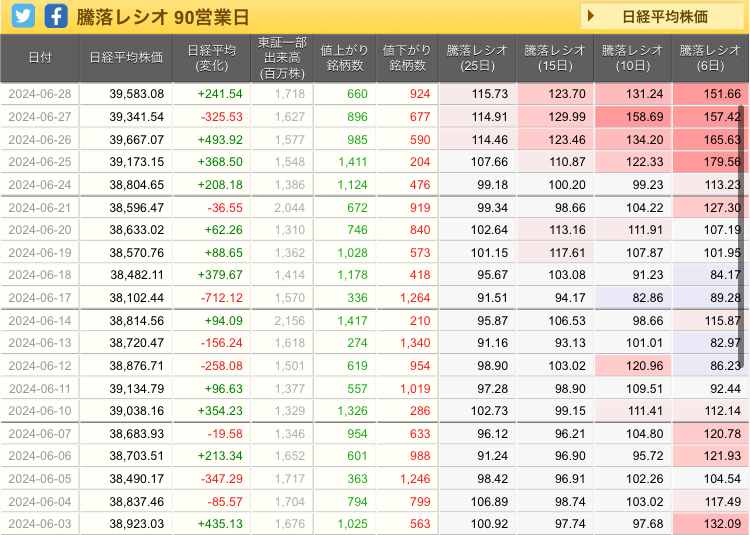Click the 6-day ratio 151.66

722,94
